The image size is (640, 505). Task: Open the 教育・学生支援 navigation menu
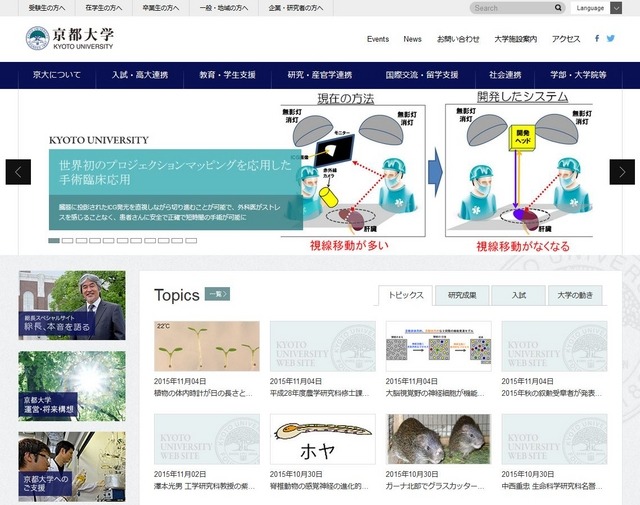pos(227,75)
